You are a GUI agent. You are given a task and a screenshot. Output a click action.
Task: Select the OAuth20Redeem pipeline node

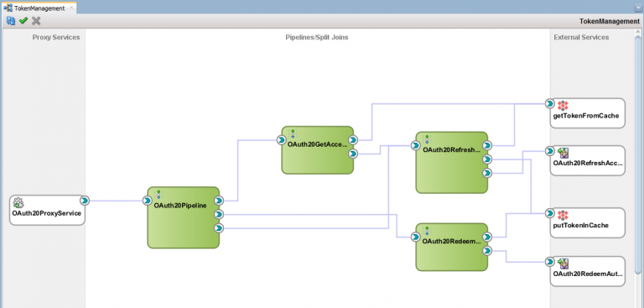click(x=452, y=247)
